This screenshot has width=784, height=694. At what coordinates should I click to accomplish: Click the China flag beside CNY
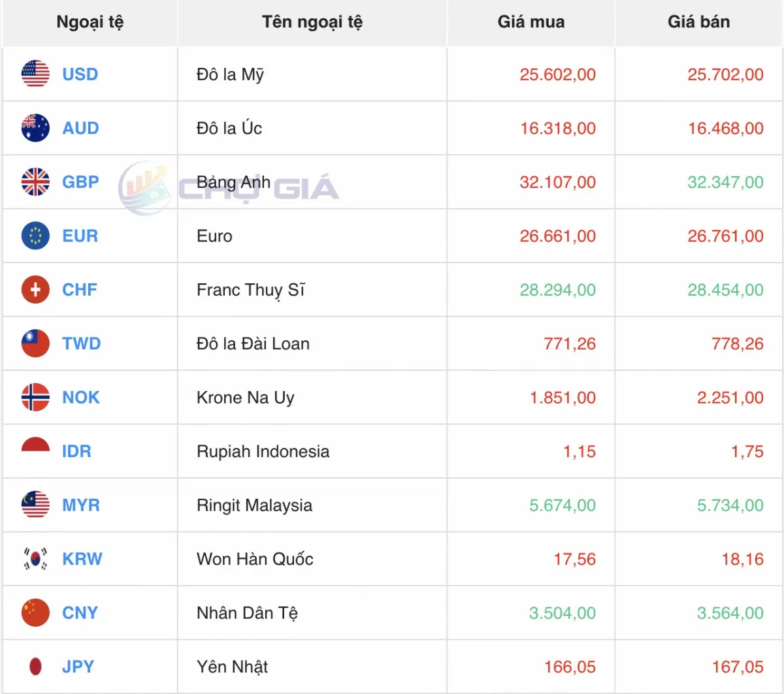pyautogui.click(x=35, y=613)
